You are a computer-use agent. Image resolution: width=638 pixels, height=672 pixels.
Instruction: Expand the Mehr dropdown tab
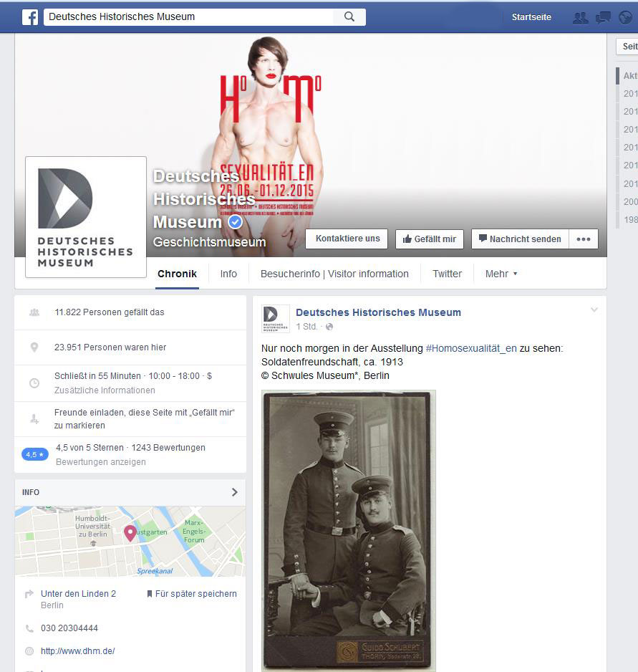[x=501, y=274]
